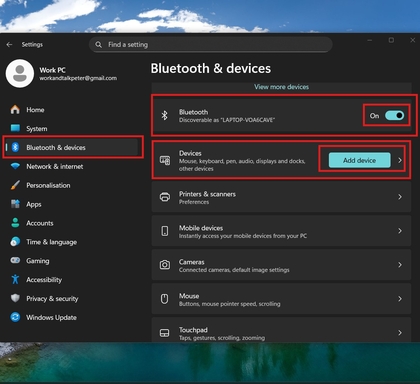Click the touchpad icon

click(165, 333)
